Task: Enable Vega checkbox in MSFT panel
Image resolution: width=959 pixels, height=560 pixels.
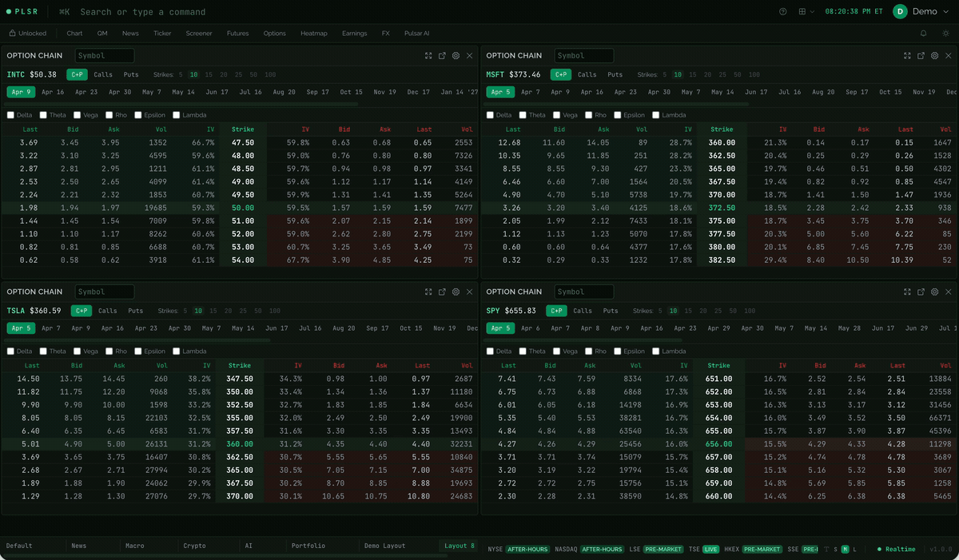Action: [557, 115]
